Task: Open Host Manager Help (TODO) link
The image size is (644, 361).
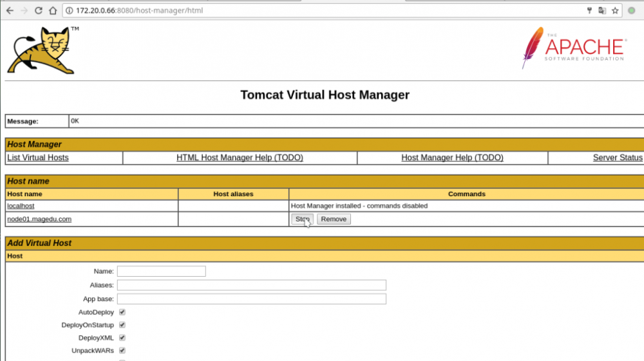Action: 452,158
